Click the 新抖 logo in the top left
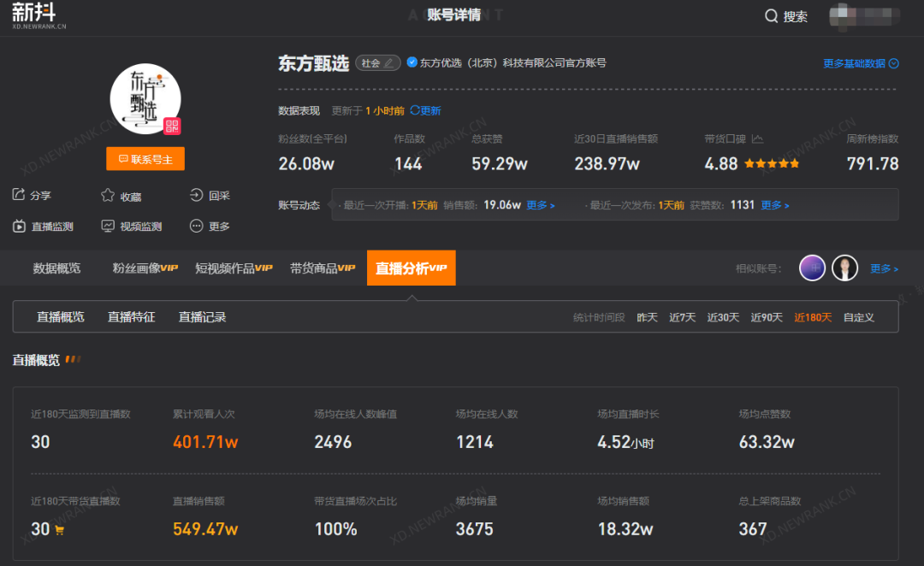Image resolution: width=924 pixels, height=566 pixels. pos(34,15)
